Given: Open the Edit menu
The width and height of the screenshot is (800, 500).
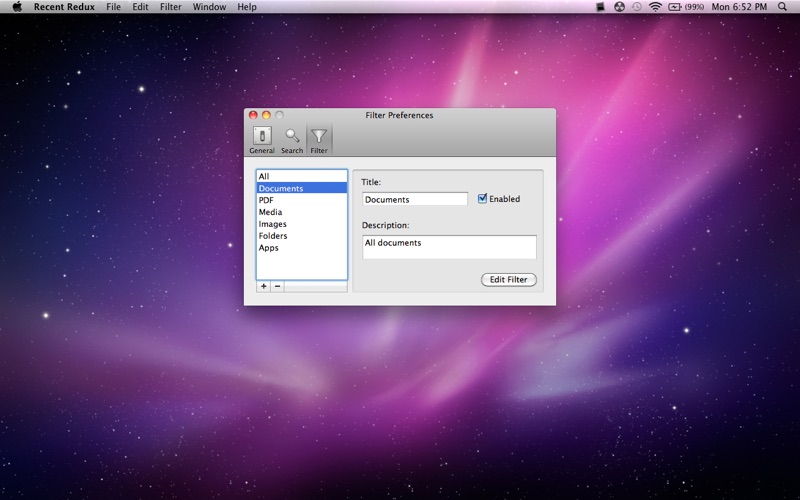Looking at the screenshot, I should click(x=140, y=7).
